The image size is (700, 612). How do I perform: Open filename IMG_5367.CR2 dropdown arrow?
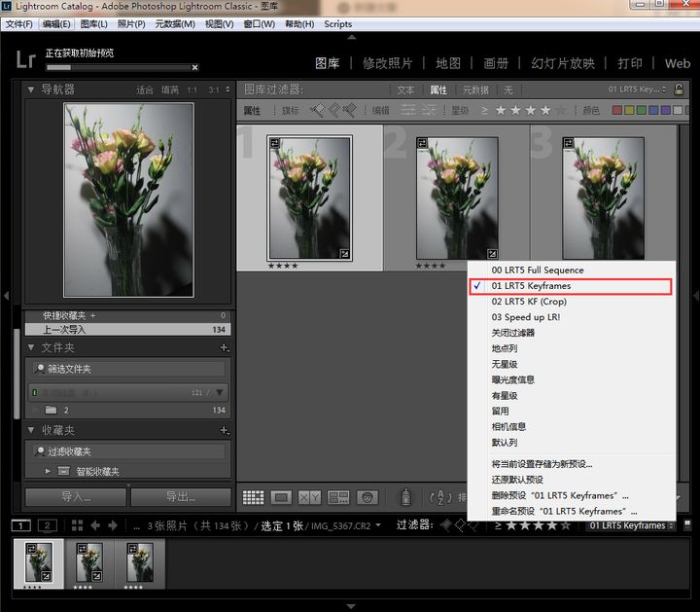[378, 525]
